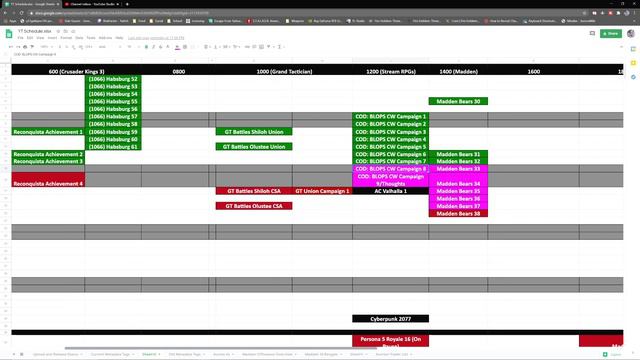640x360 pixels.
Task: Click the green Share button
Action: click(611, 33)
